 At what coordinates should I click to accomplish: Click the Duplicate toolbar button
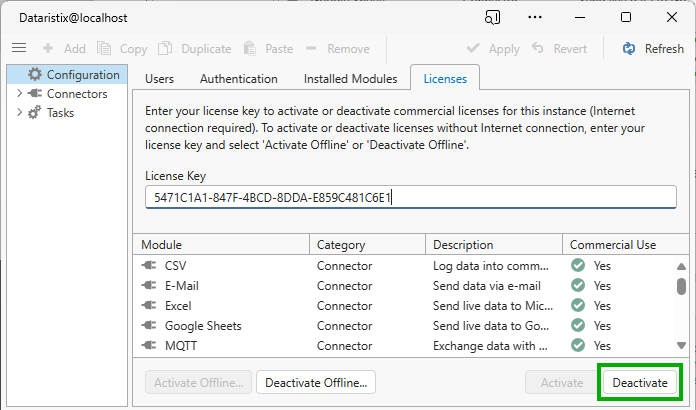pos(195,48)
